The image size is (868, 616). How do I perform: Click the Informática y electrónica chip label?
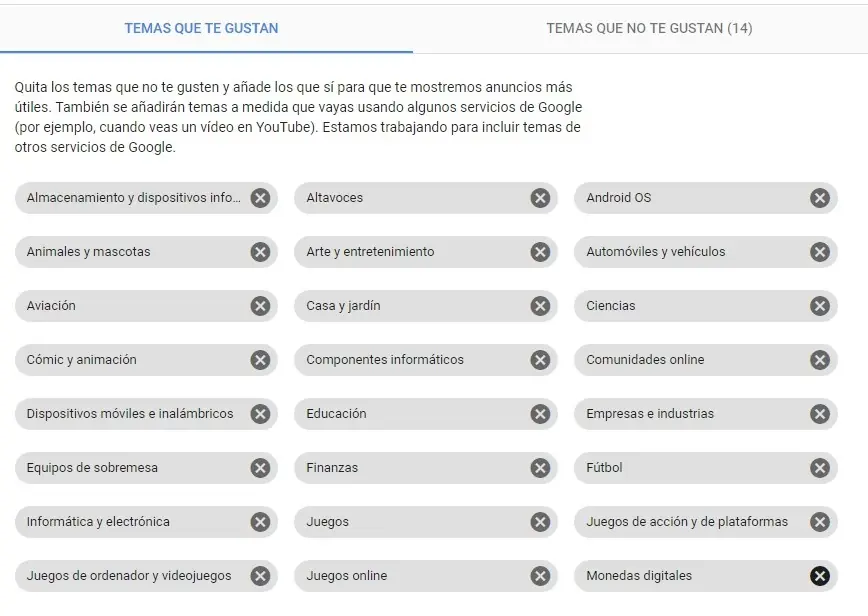(x=98, y=522)
